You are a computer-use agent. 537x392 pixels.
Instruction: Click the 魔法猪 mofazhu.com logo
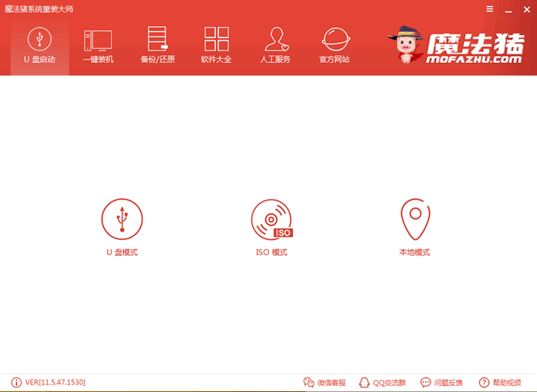click(x=456, y=50)
